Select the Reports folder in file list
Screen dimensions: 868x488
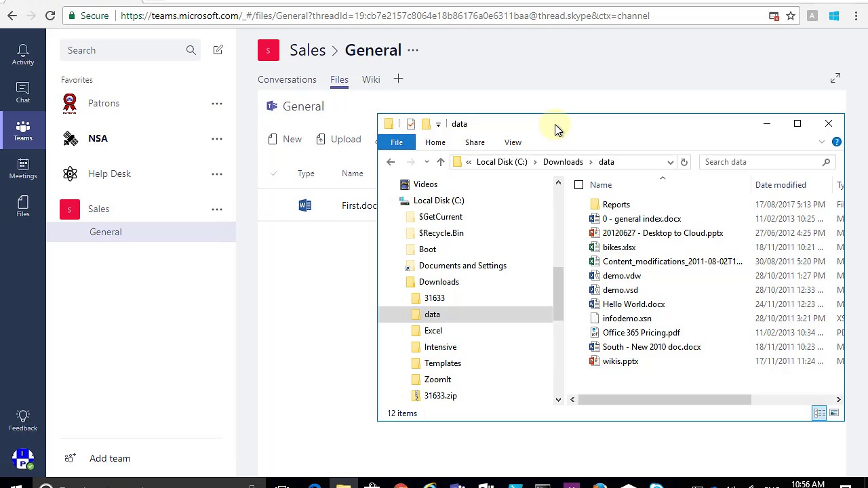[616, 205]
